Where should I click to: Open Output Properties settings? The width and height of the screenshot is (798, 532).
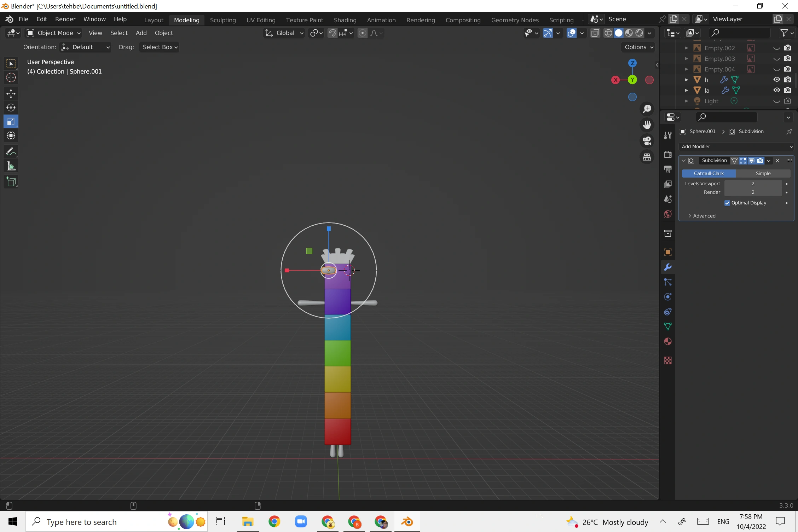[x=667, y=169]
